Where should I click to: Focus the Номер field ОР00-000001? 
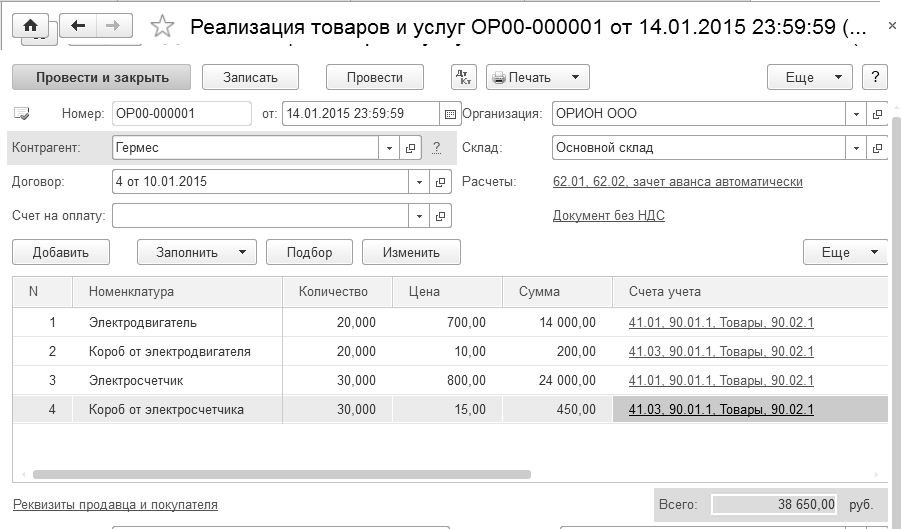[x=182, y=114]
